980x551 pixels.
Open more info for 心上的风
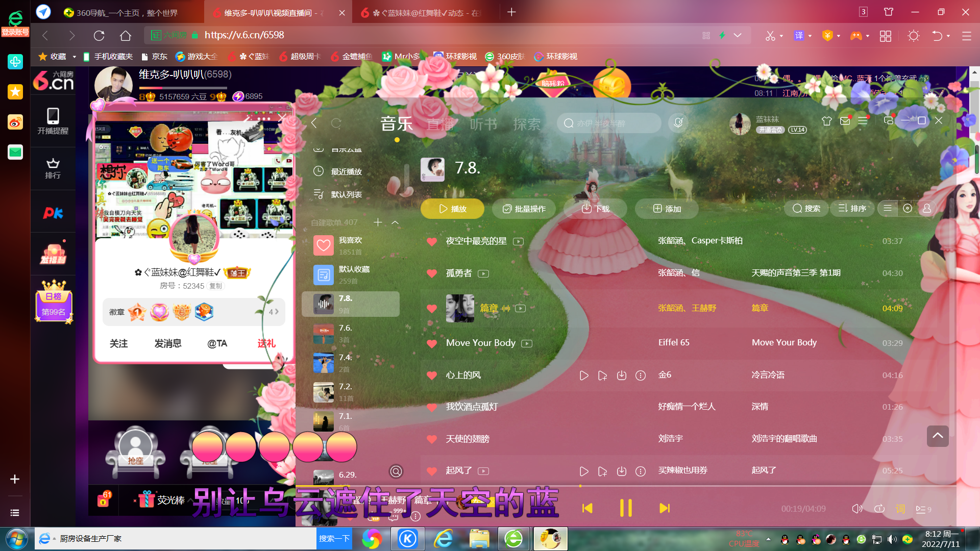tap(641, 375)
